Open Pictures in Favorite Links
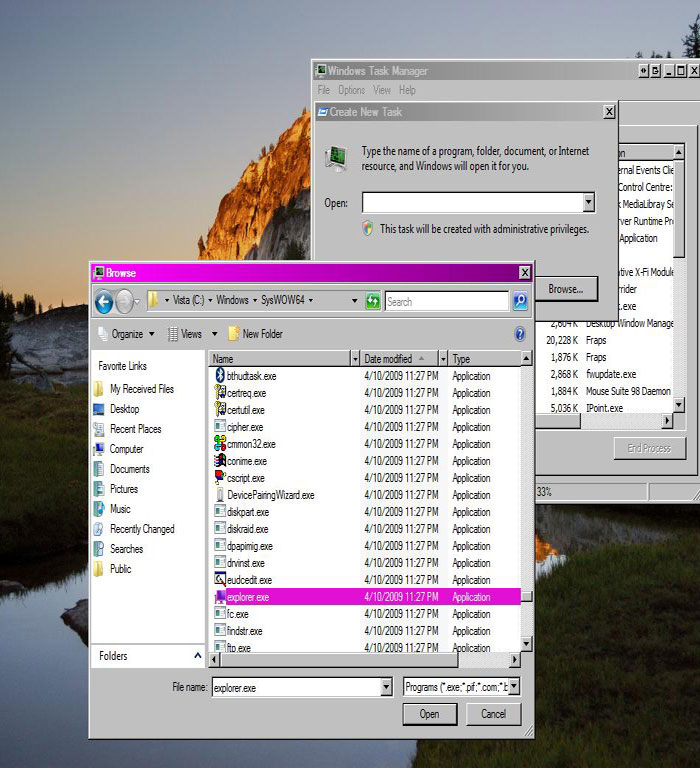This screenshot has height=768, width=700. click(116, 489)
